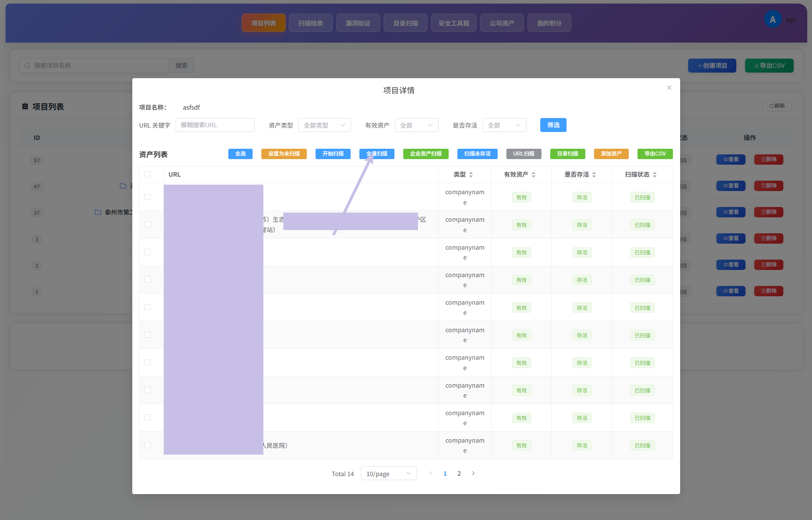Image resolution: width=812 pixels, height=520 pixels.
Task: Click the 设置为未扫描 button
Action: tap(284, 154)
